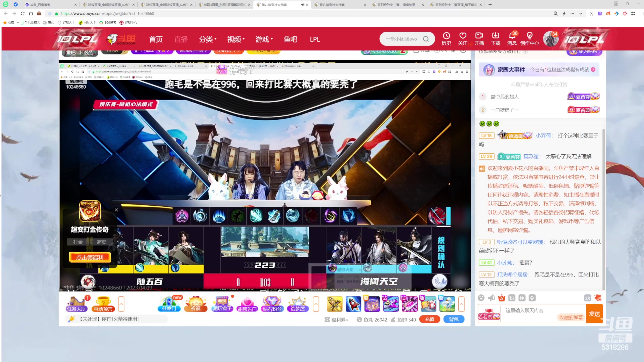Expand arrow beside 造梦屋 activities
Viewport: 644px width, 362px height.
click(316, 304)
